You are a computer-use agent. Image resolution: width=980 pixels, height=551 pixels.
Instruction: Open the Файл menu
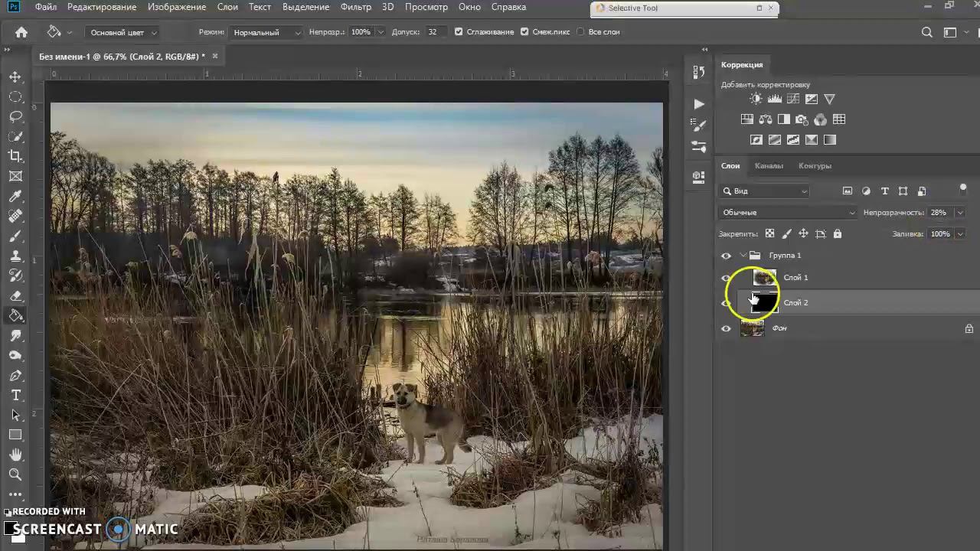[46, 7]
